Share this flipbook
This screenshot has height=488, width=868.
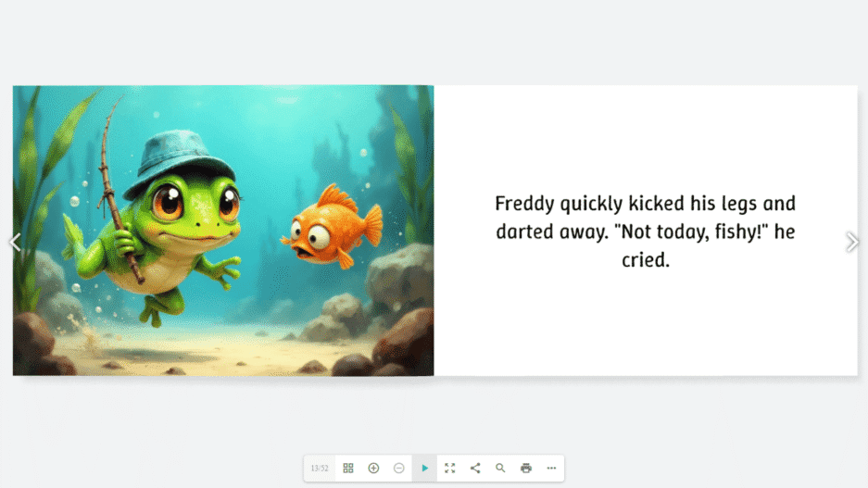[x=475, y=468]
